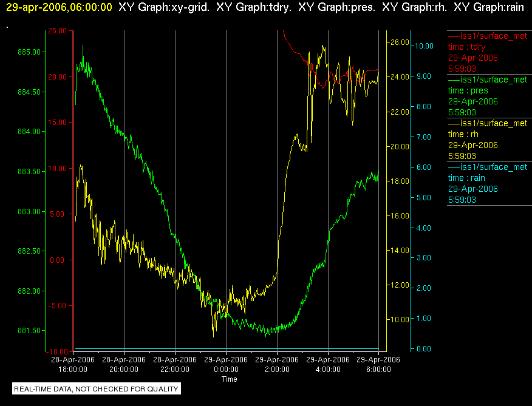Click the 885.00 green pressure axis value
Screen dimensions: 532x406
point(29,52)
